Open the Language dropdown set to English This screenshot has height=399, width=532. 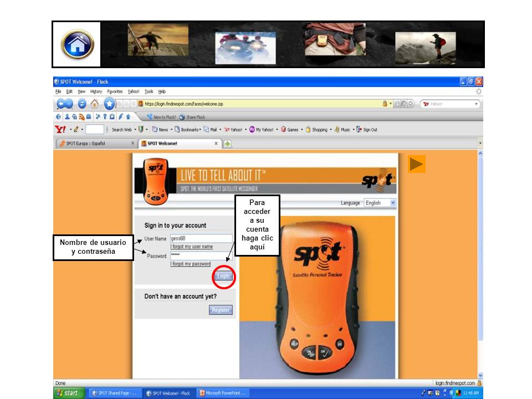click(x=380, y=203)
